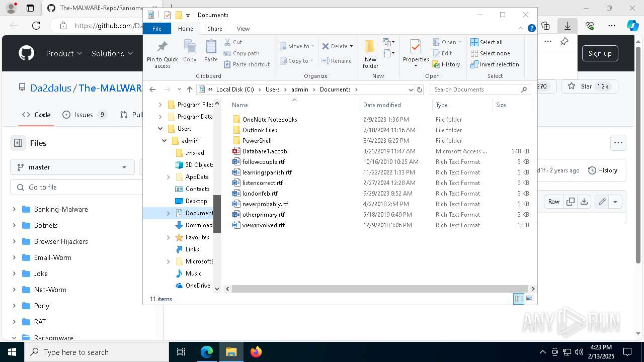644x362 pixels.
Task: Expand address bar history dropdown
Action: pos(411,89)
